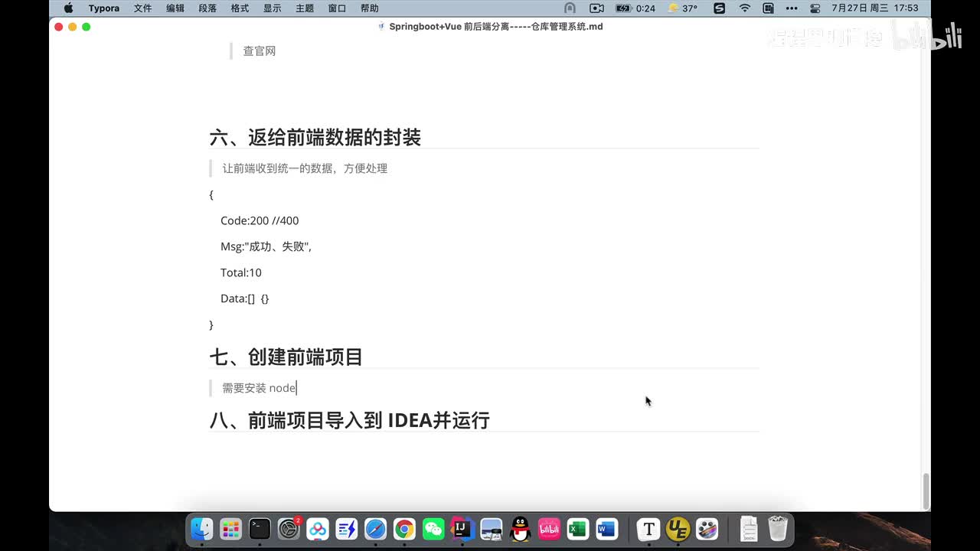Viewport: 980px width, 551px height.
Task: Open the 编辑 menu
Action: pyautogui.click(x=175, y=8)
